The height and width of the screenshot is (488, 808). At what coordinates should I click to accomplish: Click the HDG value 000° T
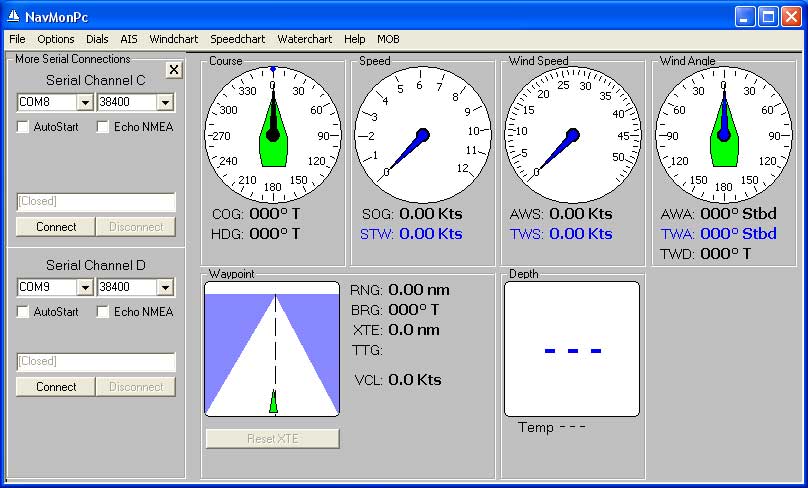tap(274, 234)
